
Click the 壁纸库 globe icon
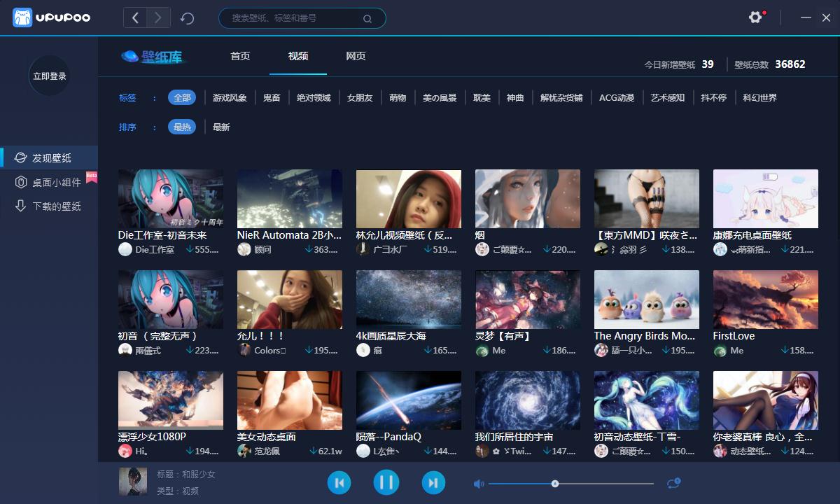[129, 57]
